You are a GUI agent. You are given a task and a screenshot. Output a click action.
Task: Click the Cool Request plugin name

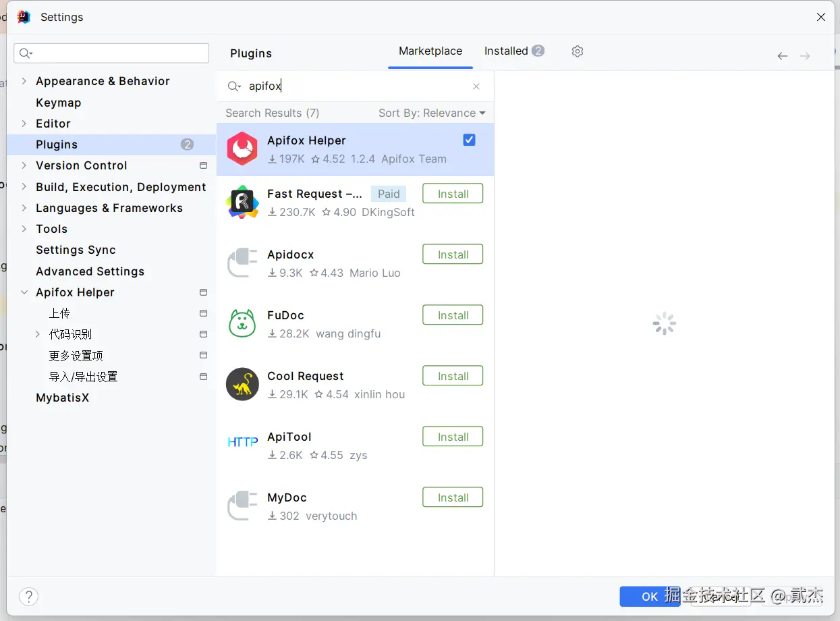(306, 376)
